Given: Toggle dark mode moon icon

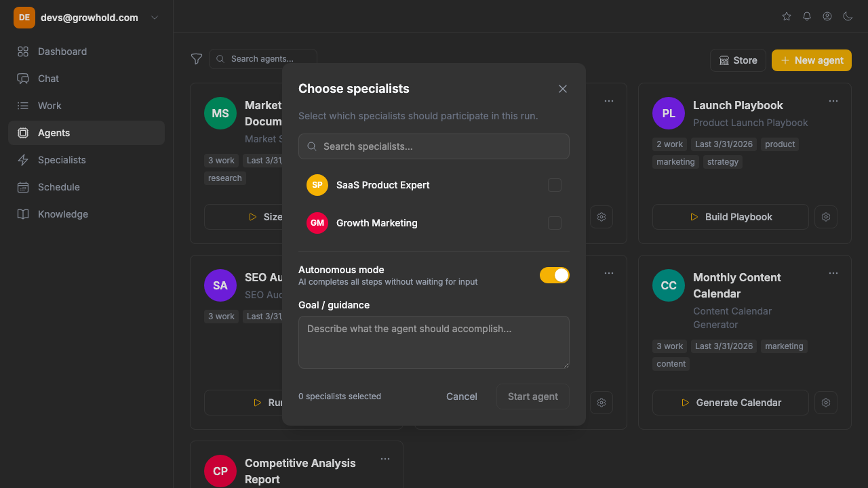Looking at the screenshot, I should [848, 16].
